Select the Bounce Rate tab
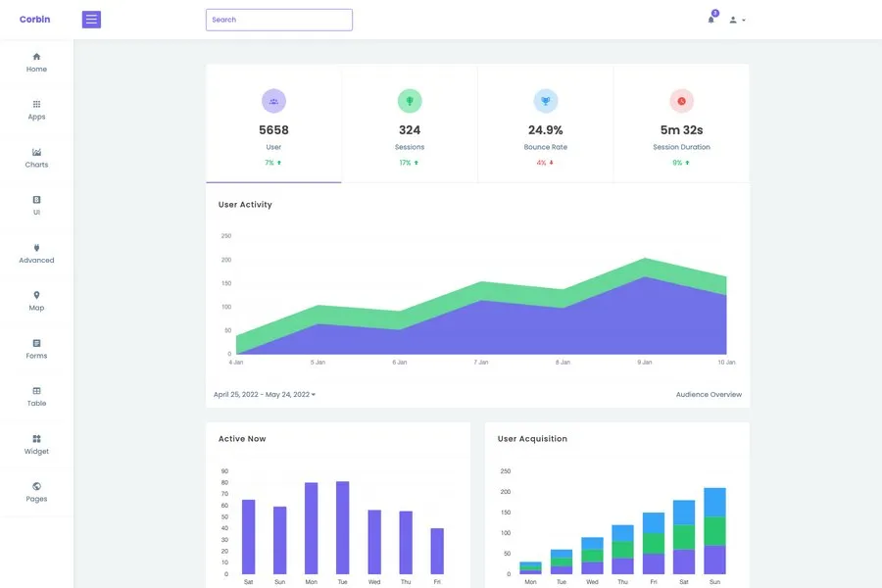Image resolution: width=882 pixels, height=588 pixels. point(546,124)
